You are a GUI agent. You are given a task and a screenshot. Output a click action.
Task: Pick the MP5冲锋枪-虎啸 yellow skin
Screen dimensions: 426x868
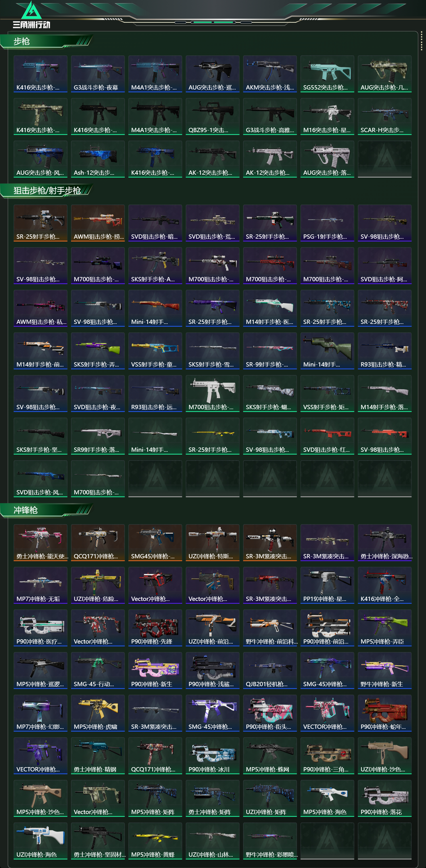pyautogui.click(x=98, y=713)
